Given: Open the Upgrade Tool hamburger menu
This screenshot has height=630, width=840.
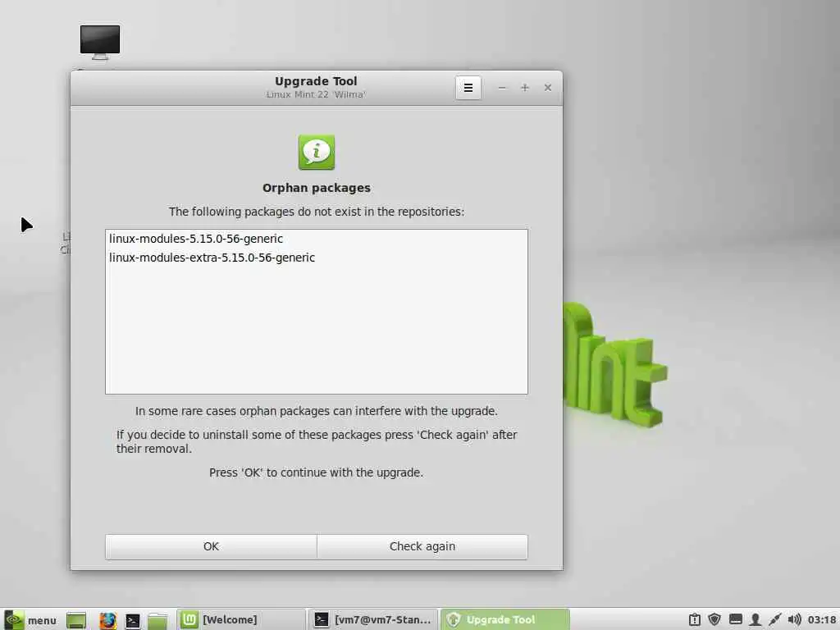Looking at the screenshot, I should click(468, 88).
